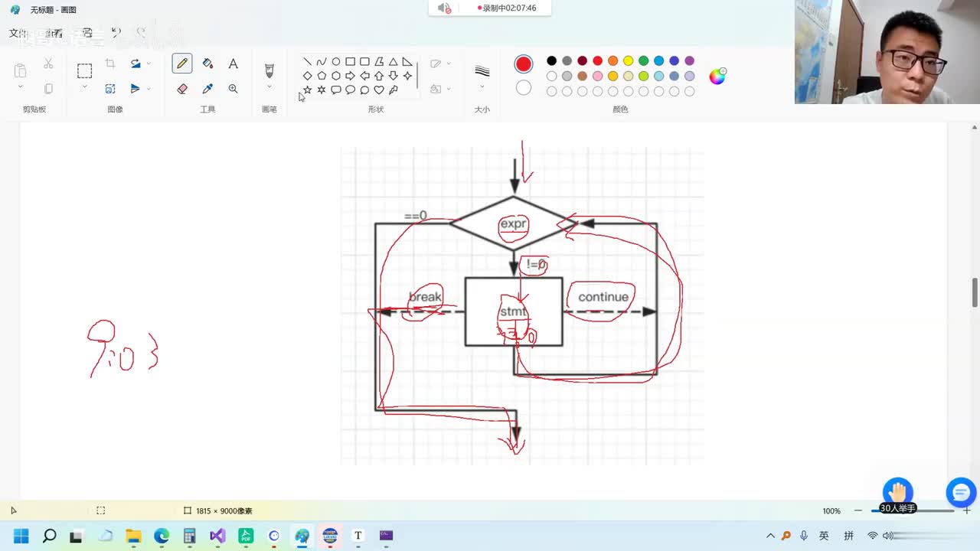
Task: Select Color 2 white background circle
Action: tap(524, 88)
